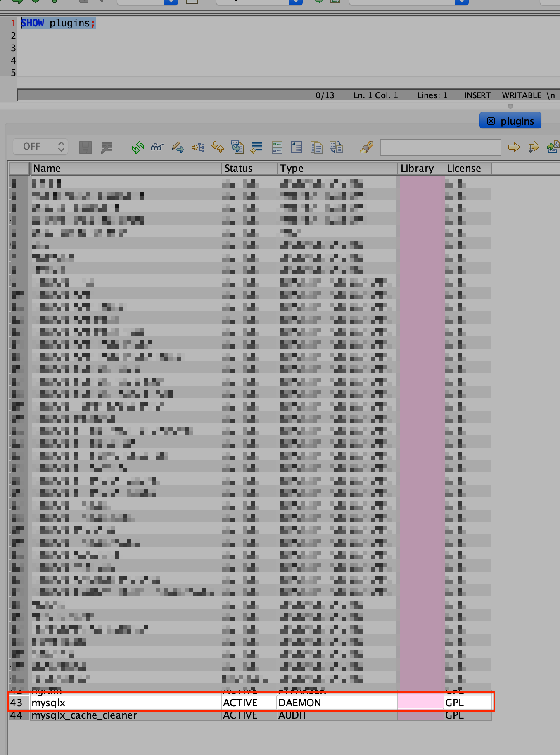
Task: Click the AUDIT type cell
Action: click(x=337, y=715)
